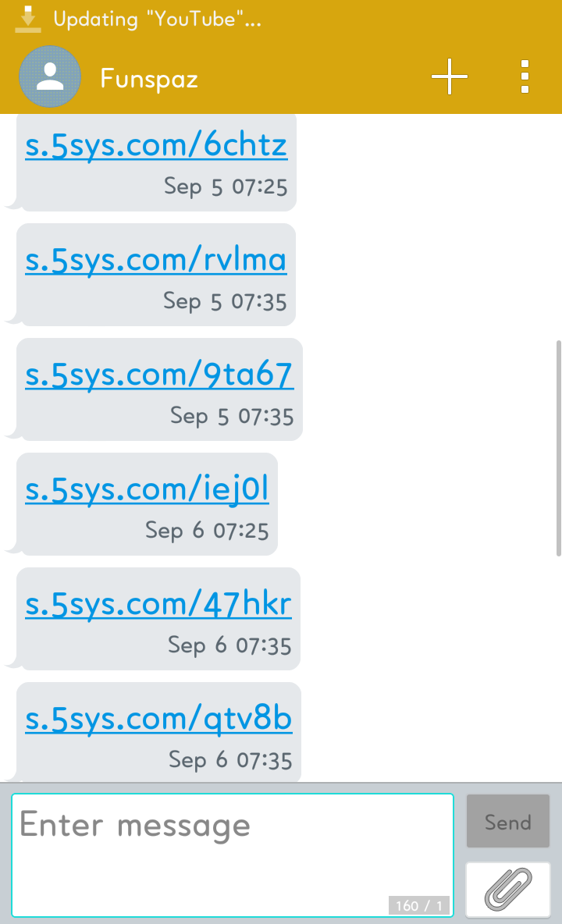Click the Send button
This screenshot has width=562, height=924.
click(508, 821)
